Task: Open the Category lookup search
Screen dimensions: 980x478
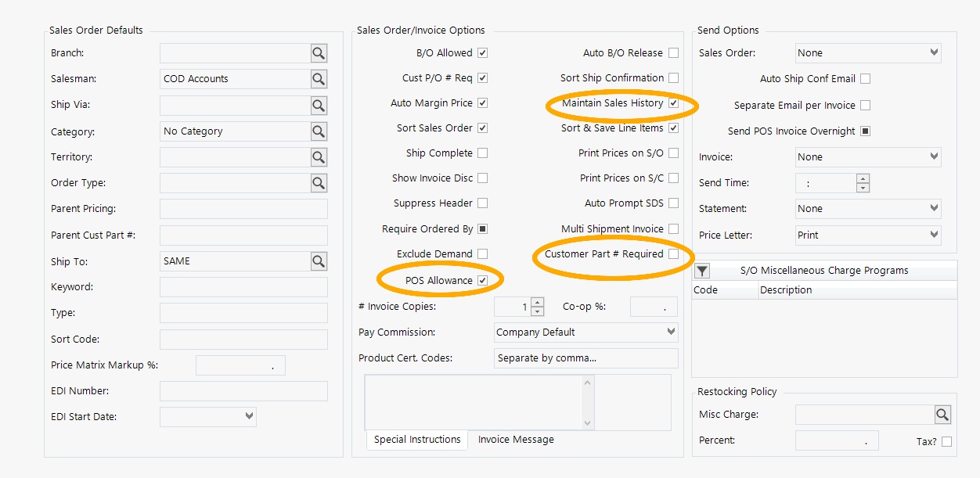Action: pos(318,131)
